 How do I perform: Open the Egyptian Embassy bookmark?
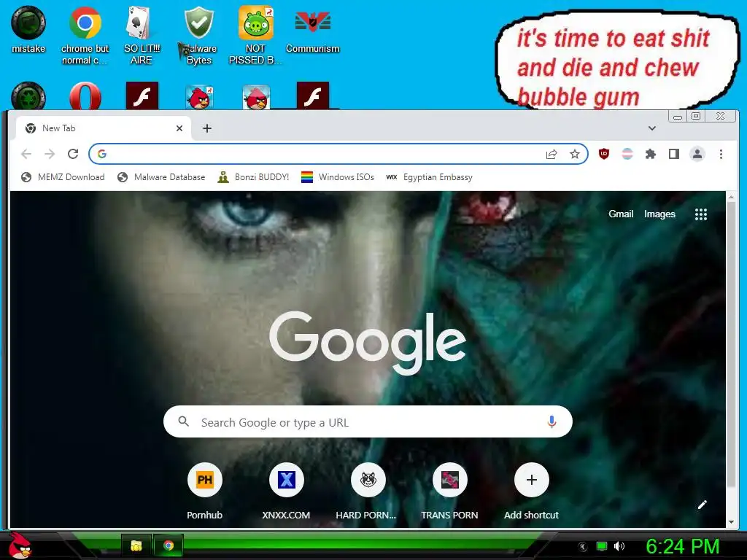click(429, 177)
